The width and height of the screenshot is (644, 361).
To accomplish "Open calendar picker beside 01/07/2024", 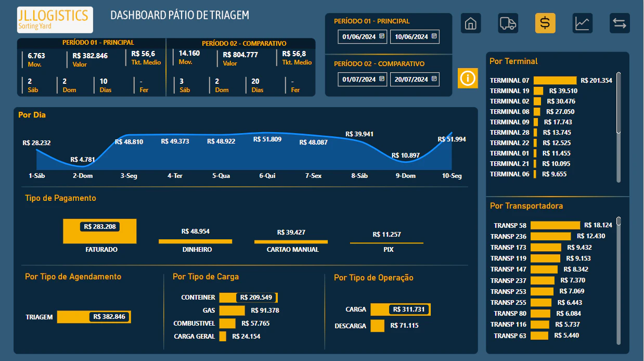I will pos(382,79).
